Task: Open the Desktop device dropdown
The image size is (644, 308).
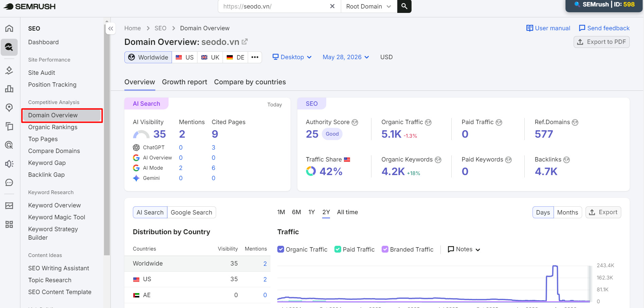Action: point(292,57)
